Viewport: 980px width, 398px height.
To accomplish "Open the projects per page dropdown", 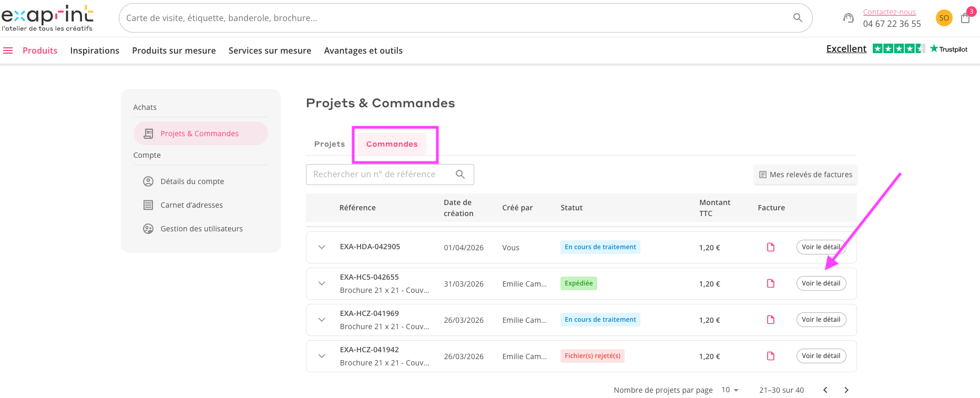I will pos(730,390).
